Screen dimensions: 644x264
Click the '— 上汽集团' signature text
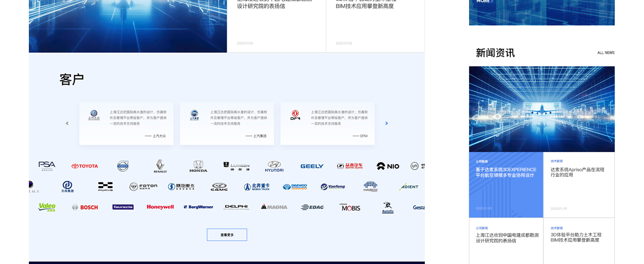click(256, 136)
